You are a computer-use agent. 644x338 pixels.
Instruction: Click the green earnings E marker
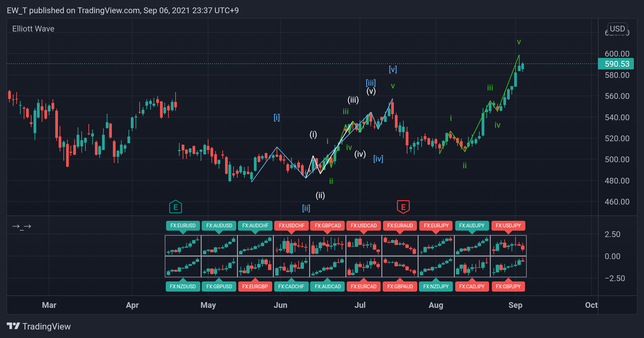point(176,207)
